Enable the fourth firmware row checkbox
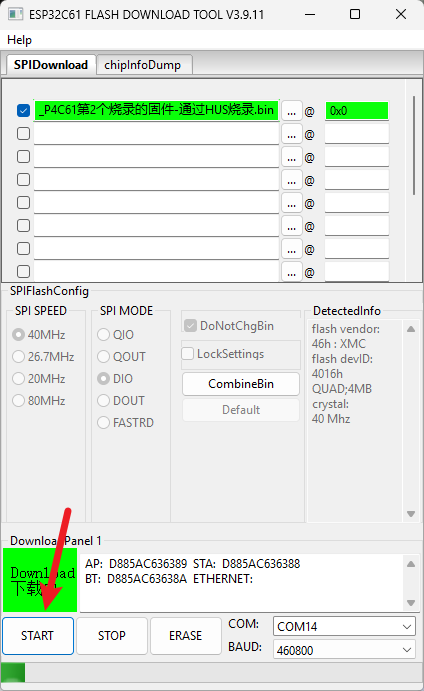424x691 pixels. pyautogui.click(x=23, y=179)
